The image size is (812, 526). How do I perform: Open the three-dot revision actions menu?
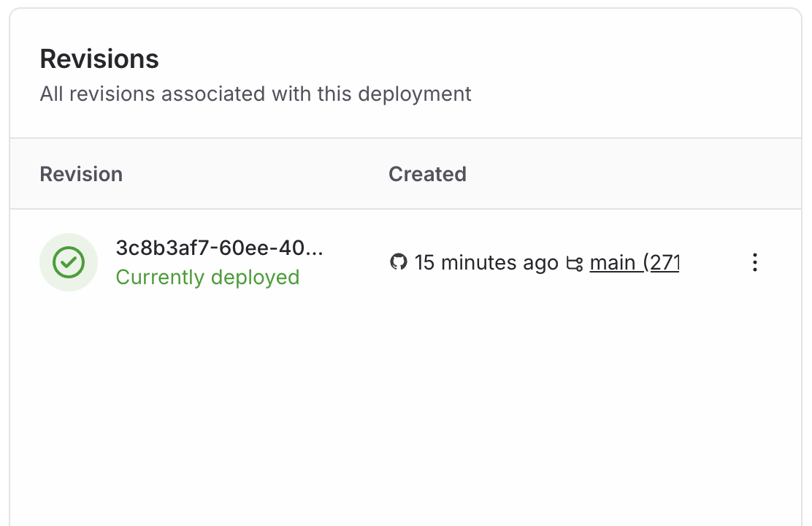755,262
